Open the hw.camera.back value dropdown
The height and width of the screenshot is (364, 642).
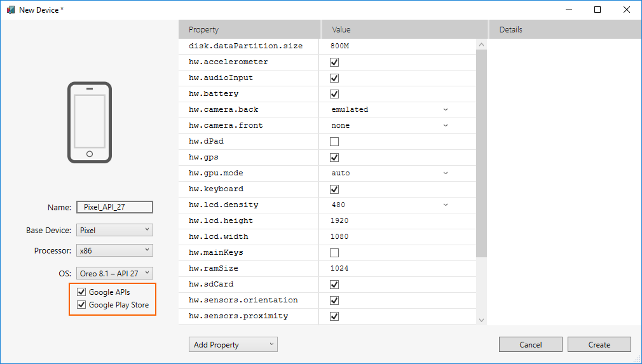pos(389,110)
